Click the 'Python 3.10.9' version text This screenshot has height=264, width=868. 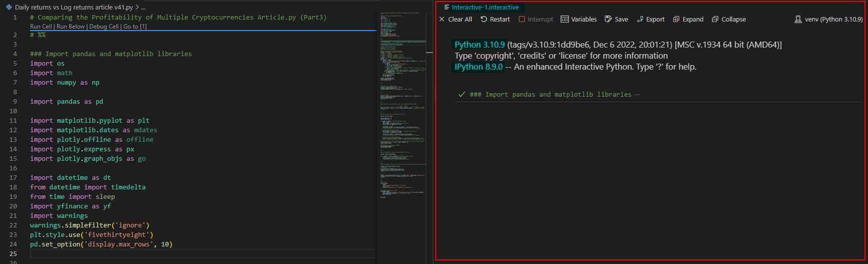pos(480,45)
